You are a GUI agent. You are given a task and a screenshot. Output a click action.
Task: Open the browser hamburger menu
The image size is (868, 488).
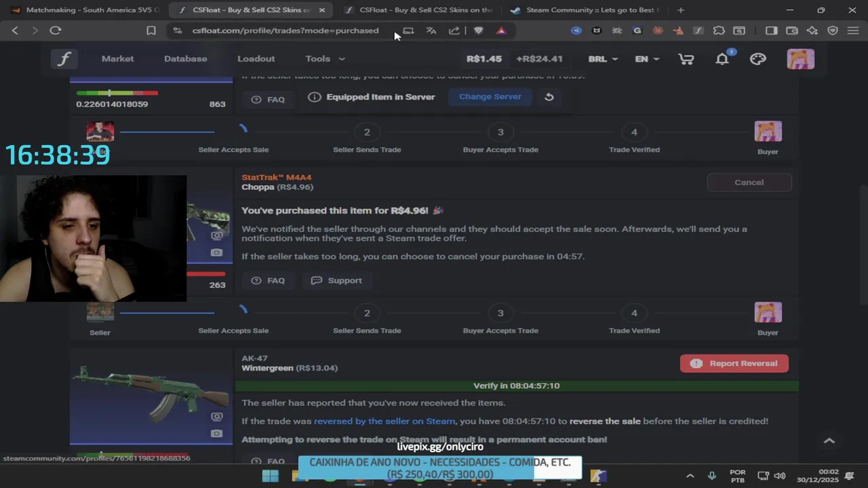coord(853,30)
